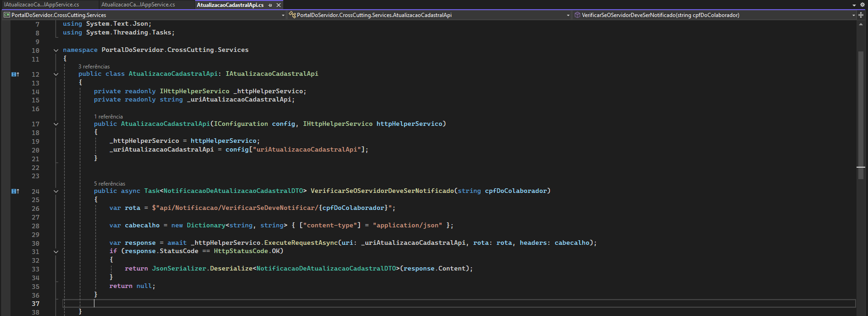The image size is (868, 316).
Task: Open the '1 referência' CodeLens link
Action: 108,117
